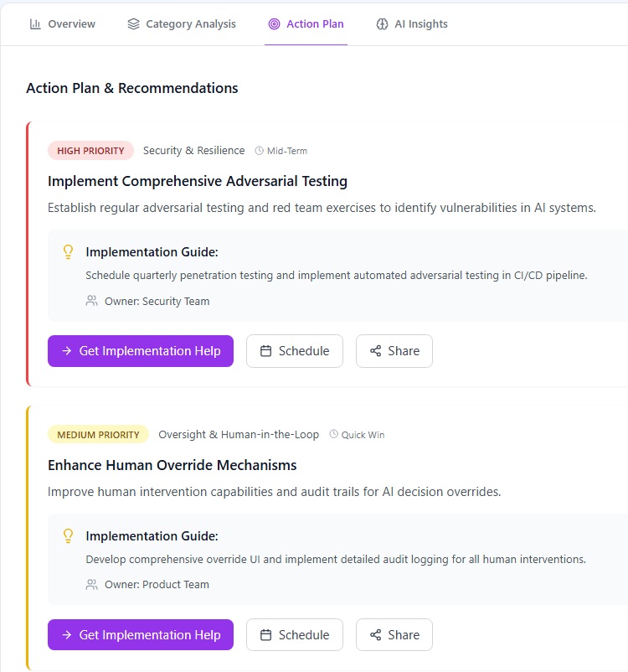Click the Overview bar chart icon
The image size is (628, 672).
[x=35, y=24]
